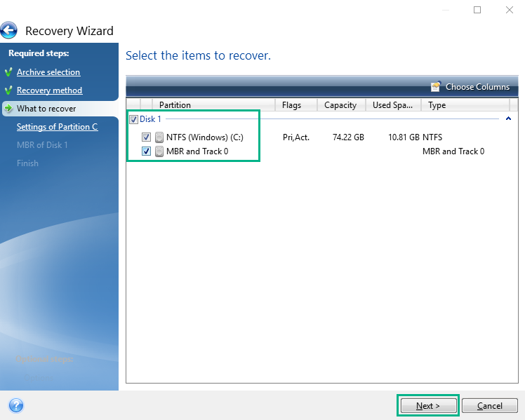Sort by the Flags column header
This screenshot has width=525, height=420.
(296, 105)
